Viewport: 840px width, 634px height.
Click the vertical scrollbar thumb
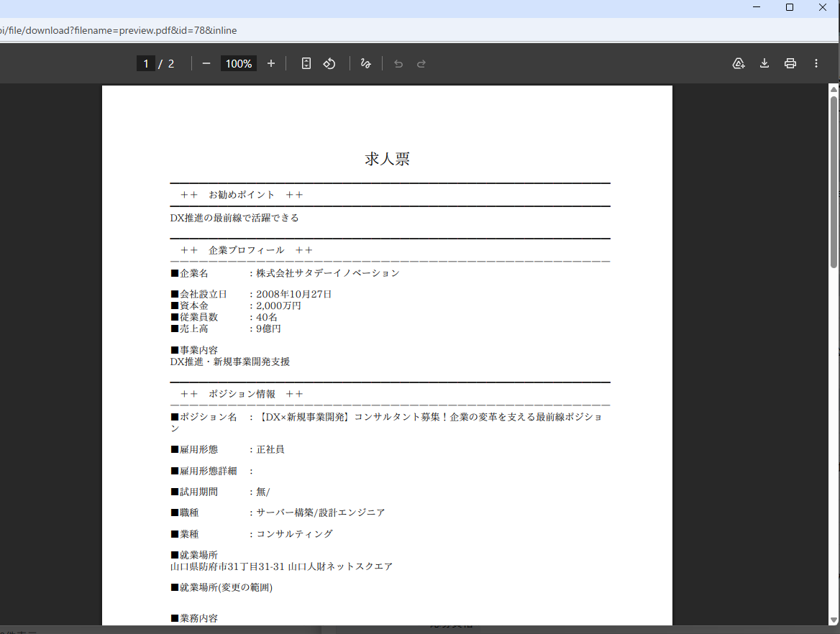click(834, 180)
